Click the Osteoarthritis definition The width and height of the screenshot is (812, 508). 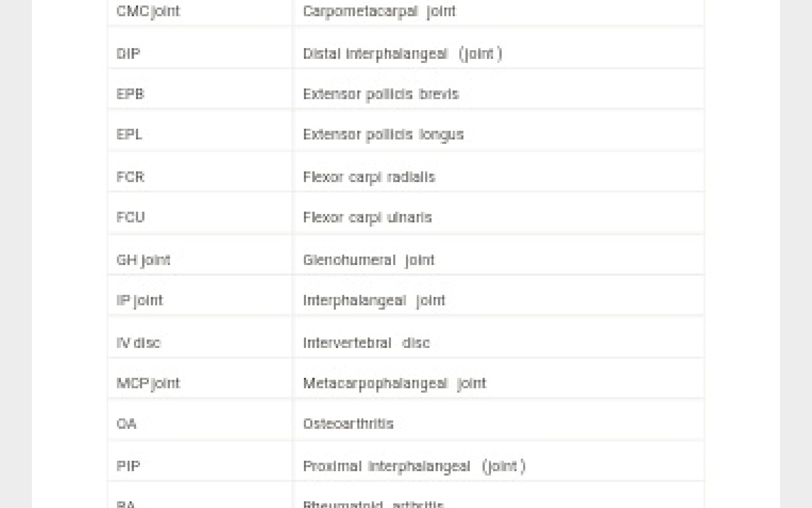click(x=348, y=424)
